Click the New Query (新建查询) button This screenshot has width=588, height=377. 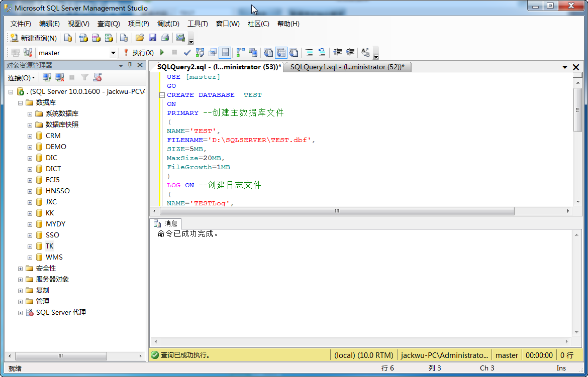click(x=34, y=38)
